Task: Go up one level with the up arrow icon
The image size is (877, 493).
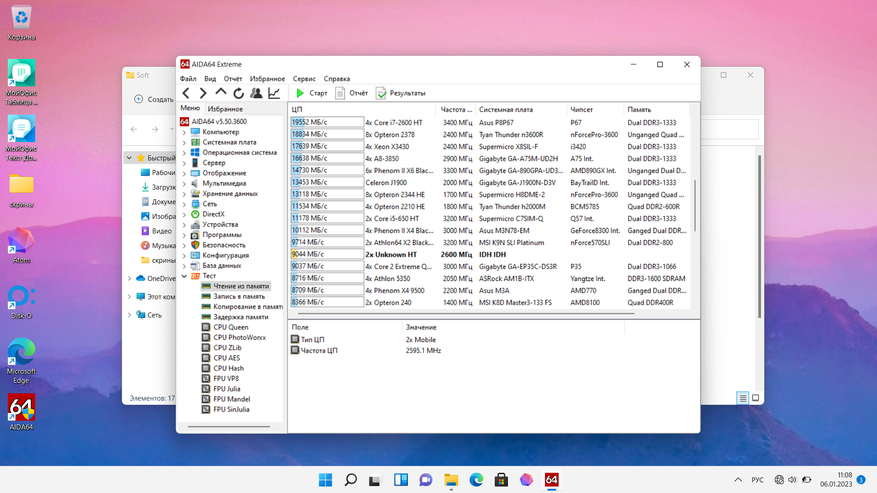Action: (x=221, y=92)
